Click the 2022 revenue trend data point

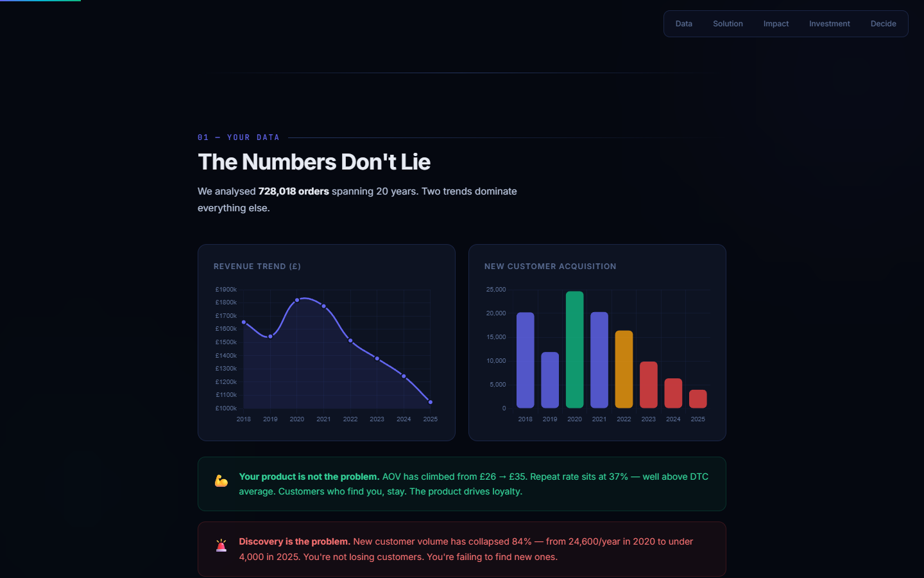tap(350, 340)
